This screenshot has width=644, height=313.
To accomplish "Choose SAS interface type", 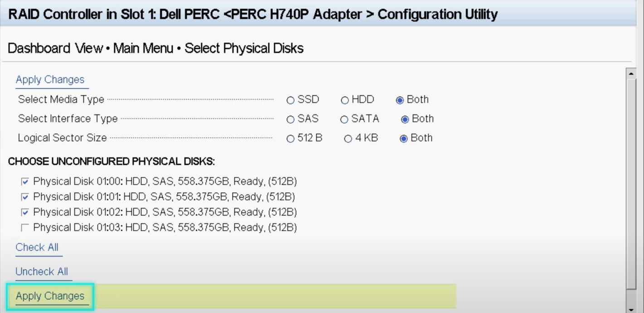I will click(x=291, y=120).
